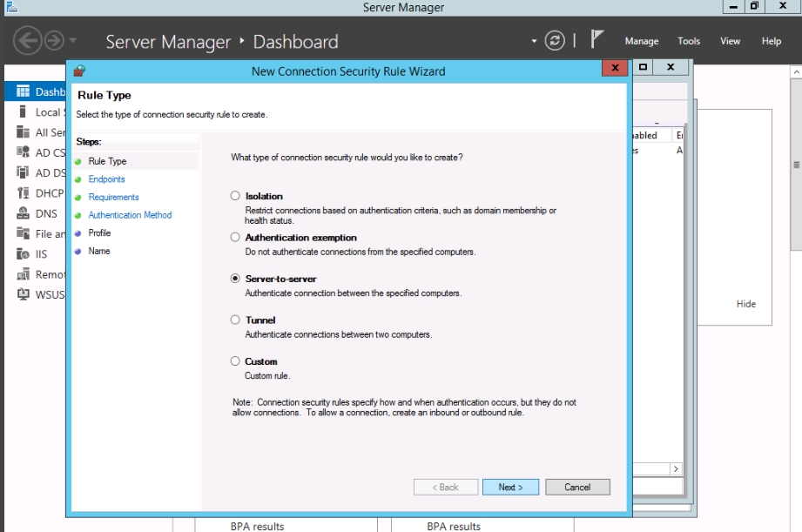802x532 pixels.
Task: Open the Tools menu in Server Manager
Action: point(689,41)
